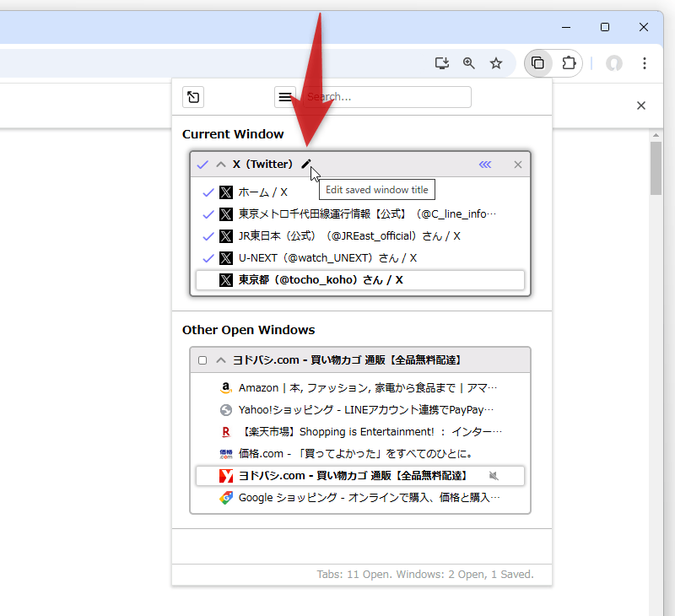The width and height of the screenshot is (675, 616).
Task: Click the X (Twitter) window title
Action: (262, 164)
